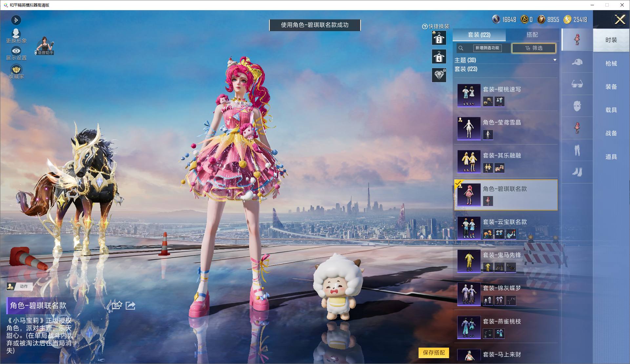Expand the 主题 (30) dropdown arrow

[x=555, y=60]
